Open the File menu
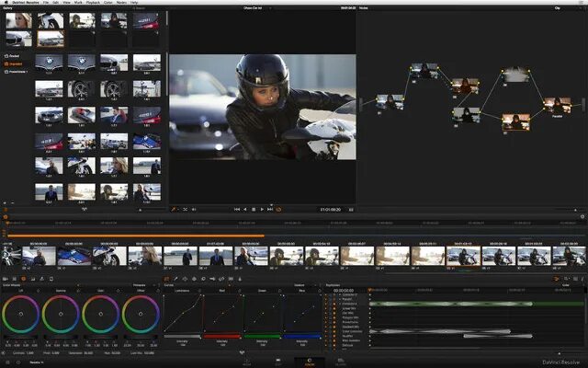The height and width of the screenshot is (368, 588). (46, 2)
